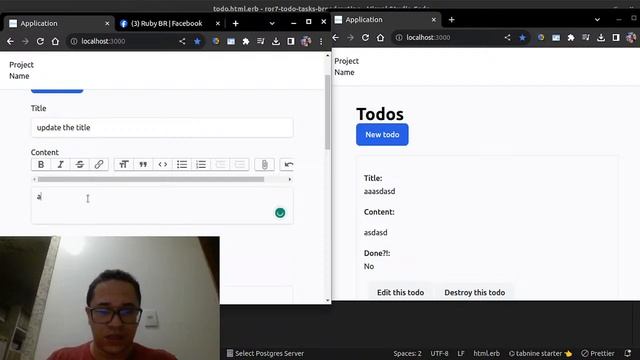This screenshot has width=640, height=360.
Task: Open extensions puzzle icon in left browser
Action: tap(246, 41)
